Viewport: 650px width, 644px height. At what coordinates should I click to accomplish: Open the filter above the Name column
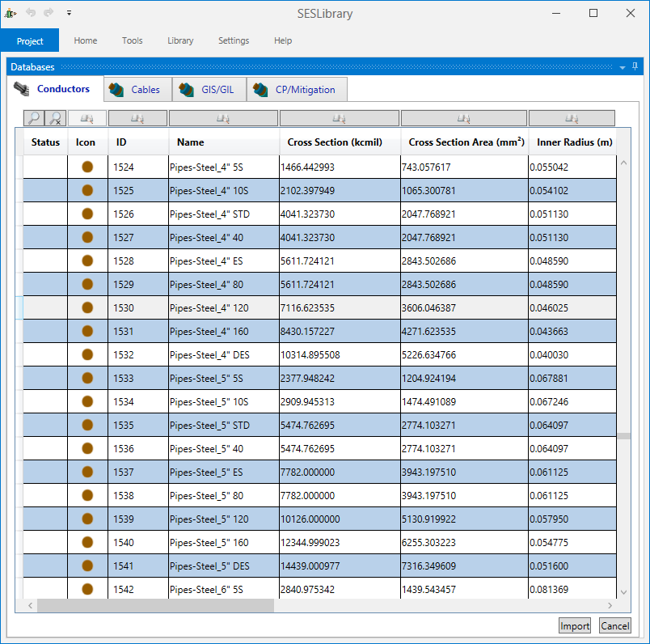[x=223, y=118]
